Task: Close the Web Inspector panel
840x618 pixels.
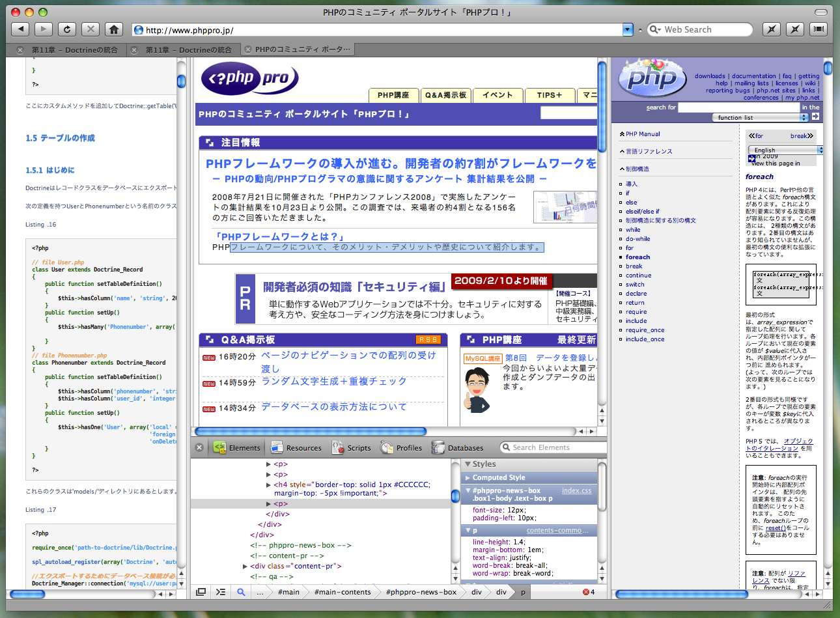Action: coord(199,447)
